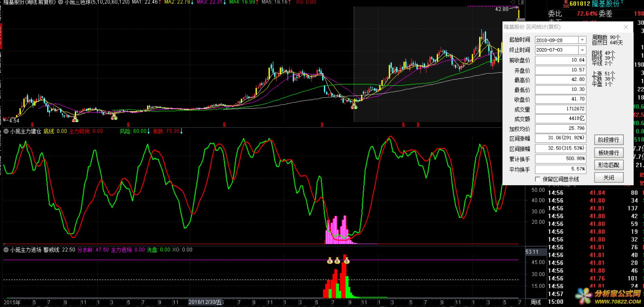The height and width of the screenshot is (307, 644).
Task: Click the fifth red $ marker under chart
Action: 403,125
